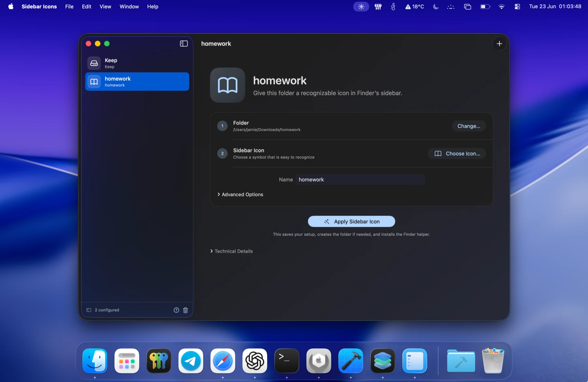Viewport: 588px width, 382px height.
Task: Toggle the sidebar visibility icon
Action: tap(184, 43)
